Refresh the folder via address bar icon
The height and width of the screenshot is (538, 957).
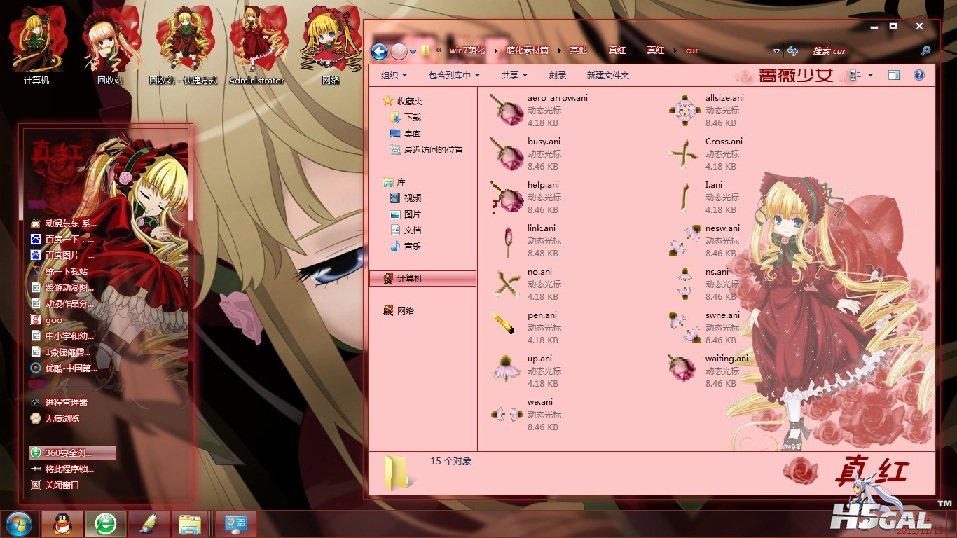coord(793,51)
